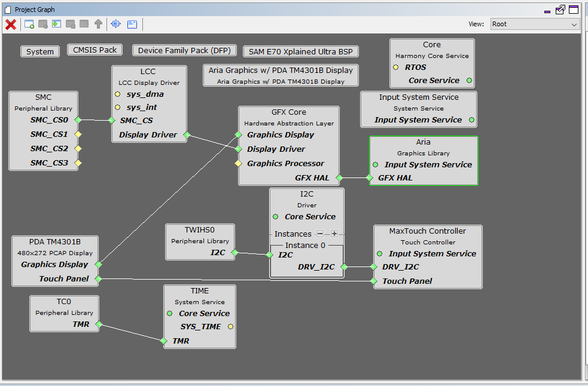The image size is (588, 386).
Task: Click the yellow diamond next to SMC_CS3
Action: coord(78,163)
